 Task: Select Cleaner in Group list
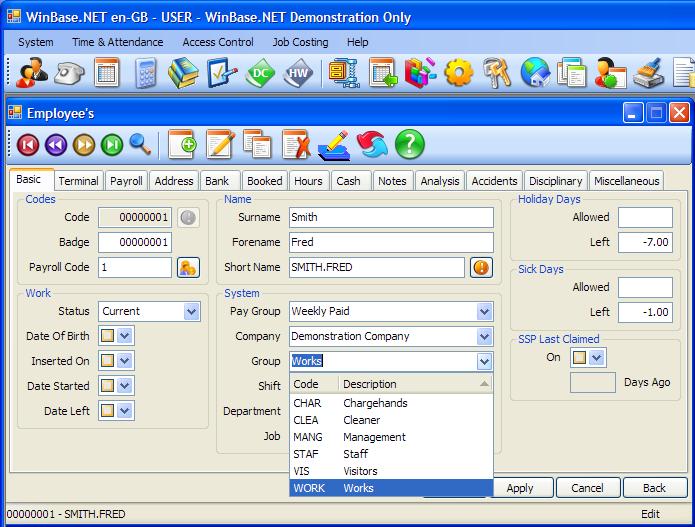[x=391, y=420]
